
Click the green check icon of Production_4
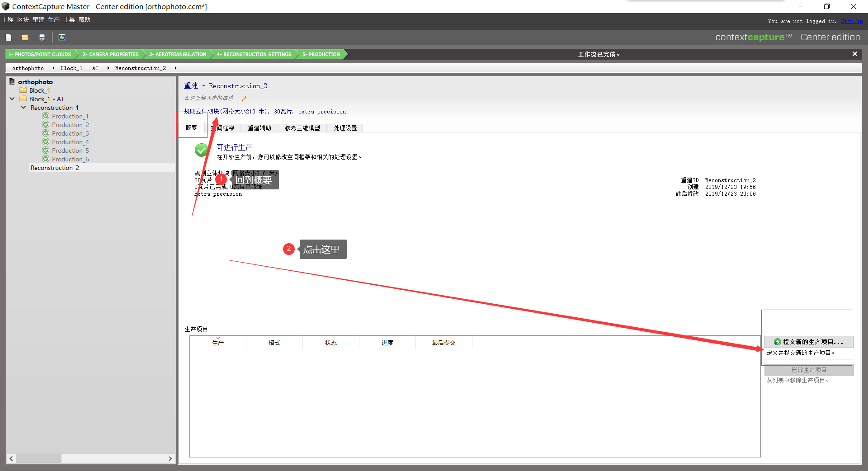pyautogui.click(x=46, y=142)
